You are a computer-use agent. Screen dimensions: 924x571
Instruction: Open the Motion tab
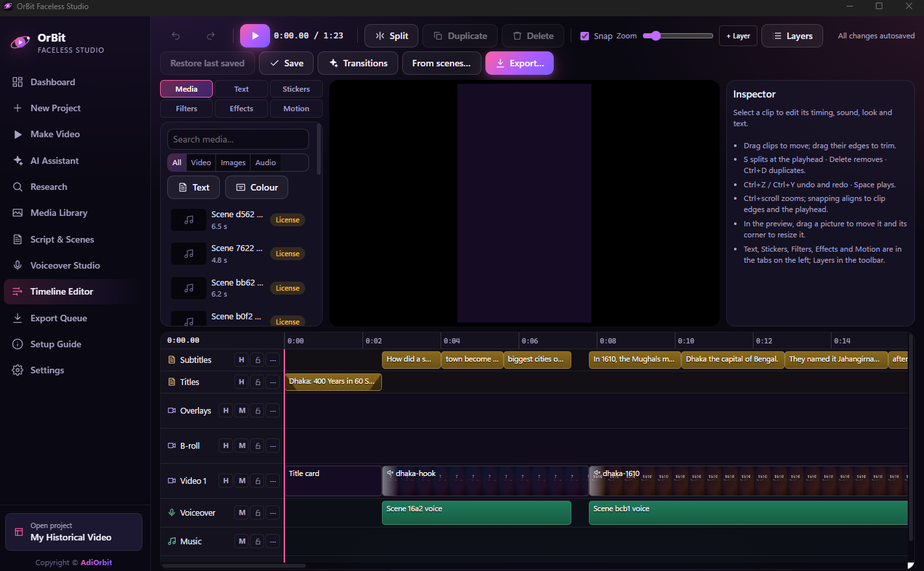pyautogui.click(x=296, y=109)
